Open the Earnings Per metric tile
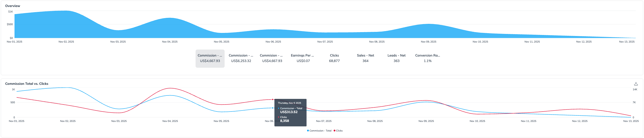This screenshot has width=644, height=138. click(303, 58)
